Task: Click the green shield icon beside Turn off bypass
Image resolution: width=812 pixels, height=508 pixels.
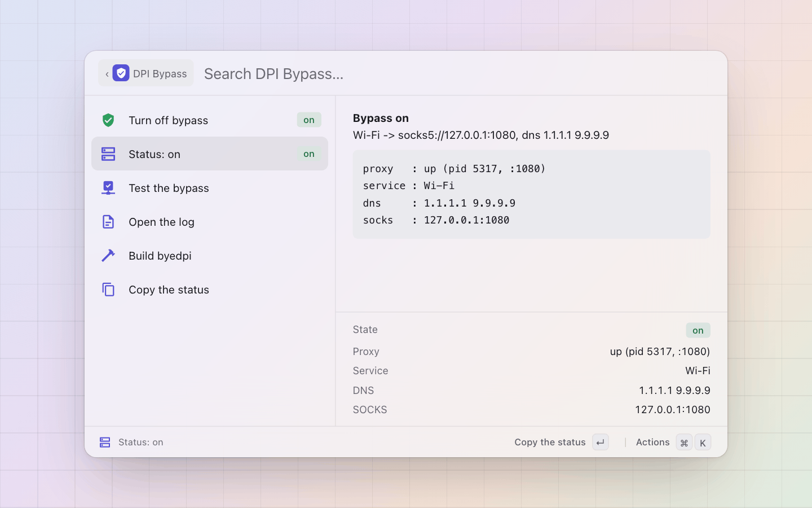Action: (108, 120)
